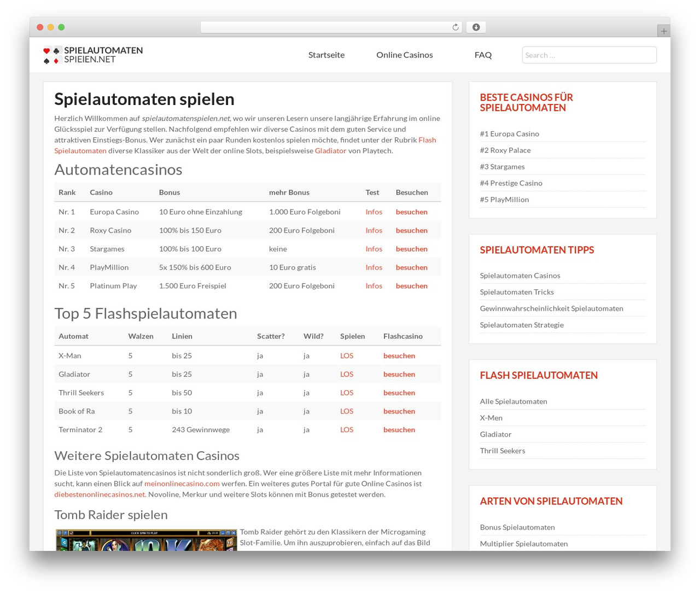The width and height of the screenshot is (700, 593).
Task: Open Bonus Spielautomaten sidebar link
Action: (517, 527)
